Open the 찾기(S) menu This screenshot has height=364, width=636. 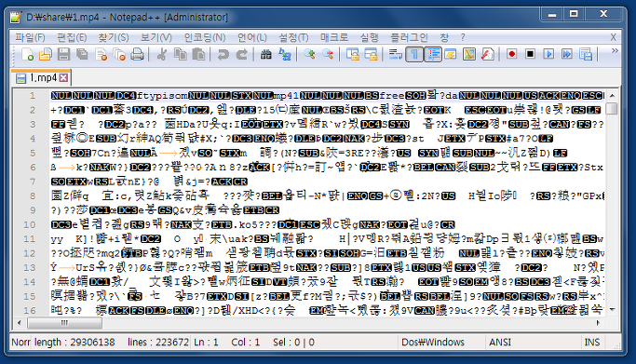[114, 37]
